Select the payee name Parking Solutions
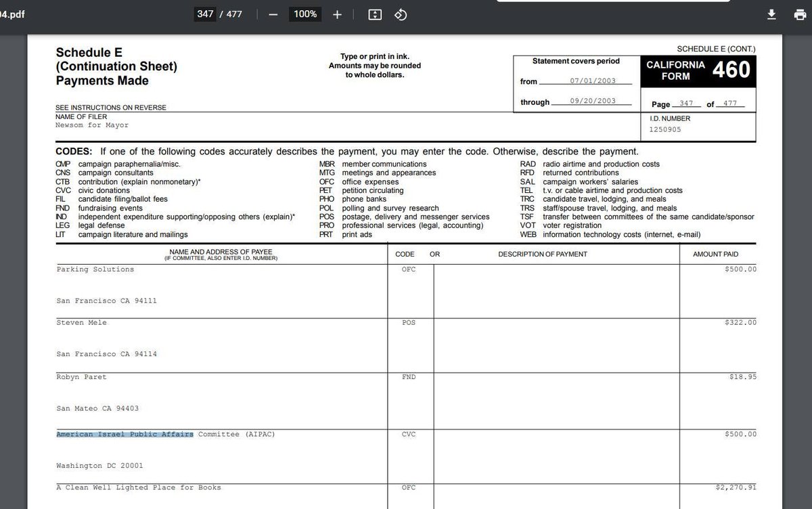The height and width of the screenshot is (509, 812). [95, 269]
